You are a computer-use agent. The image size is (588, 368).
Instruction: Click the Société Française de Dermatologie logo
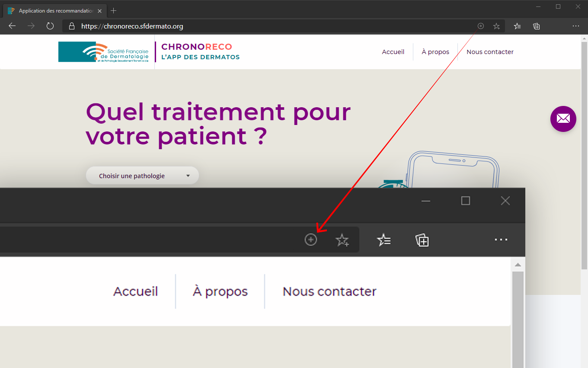click(x=104, y=52)
